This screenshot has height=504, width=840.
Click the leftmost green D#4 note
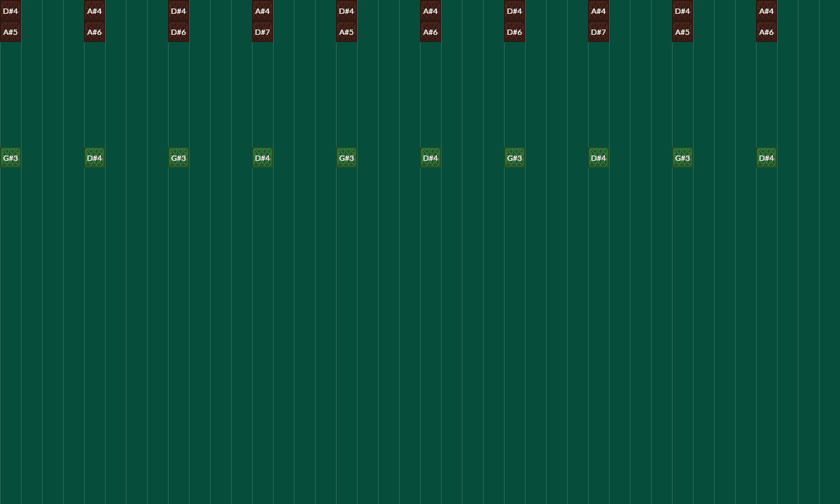(94, 158)
